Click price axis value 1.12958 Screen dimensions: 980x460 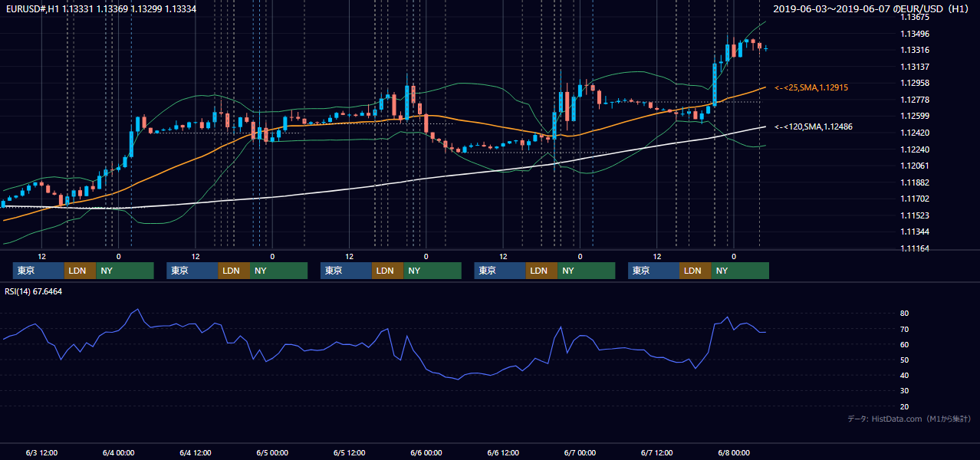[915, 84]
